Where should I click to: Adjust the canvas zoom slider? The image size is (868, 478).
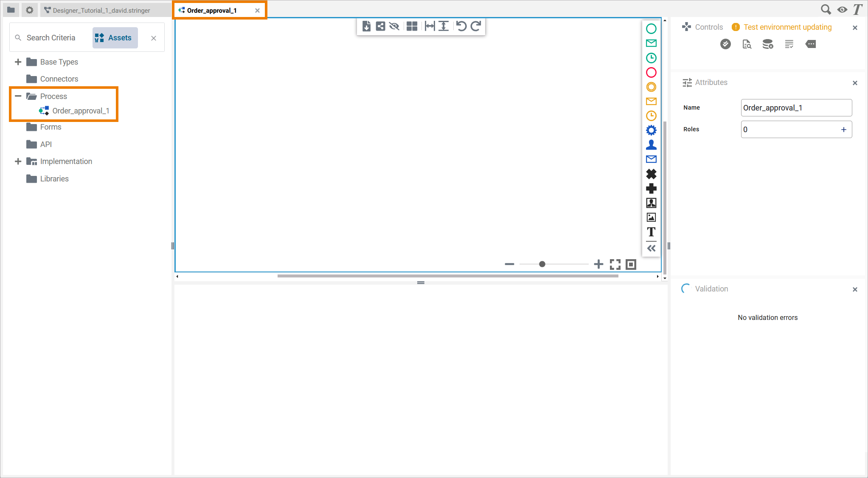[x=542, y=264]
